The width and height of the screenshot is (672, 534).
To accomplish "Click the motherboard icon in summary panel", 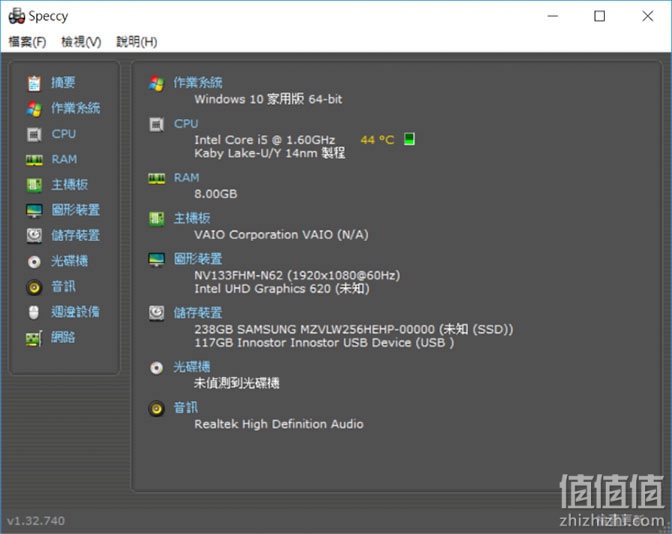I will [156, 219].
